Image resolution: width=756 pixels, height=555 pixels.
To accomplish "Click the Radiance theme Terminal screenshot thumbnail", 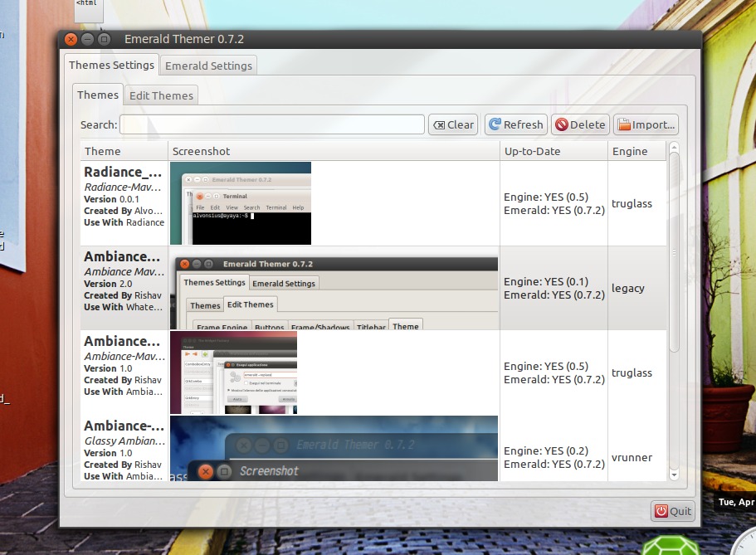I will tap(241, 203).
